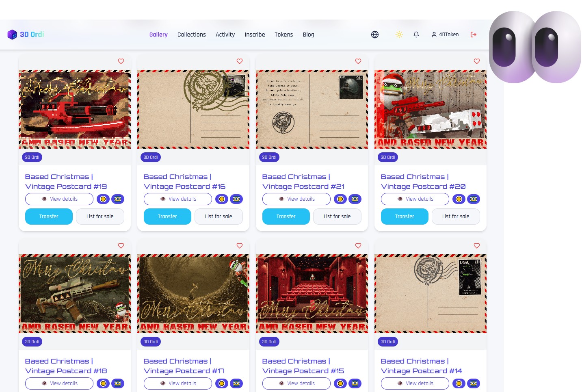Screen dimensions: 582x392
Task: Open Postcard #19 camo gun thumbnail
Action: point(75,109)
